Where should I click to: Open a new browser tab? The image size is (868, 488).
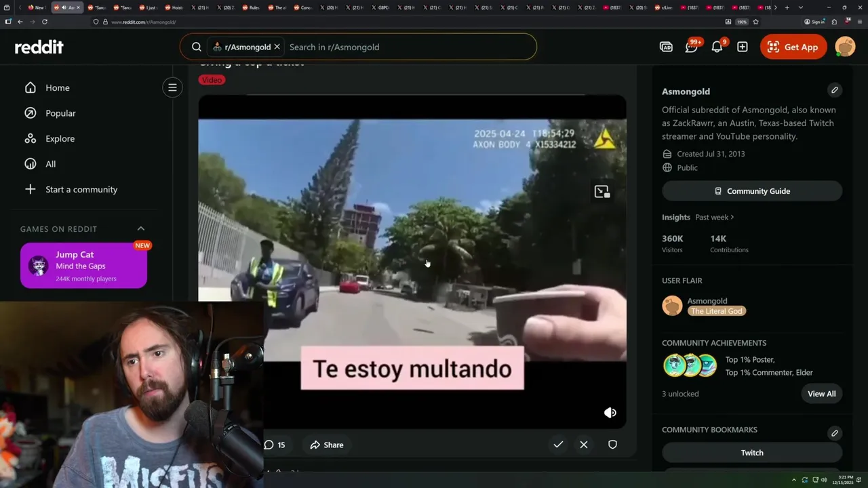point(787,7)
